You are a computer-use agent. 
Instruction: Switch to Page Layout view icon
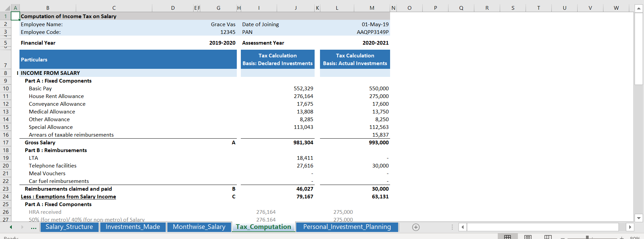click(x=528, y=237)
